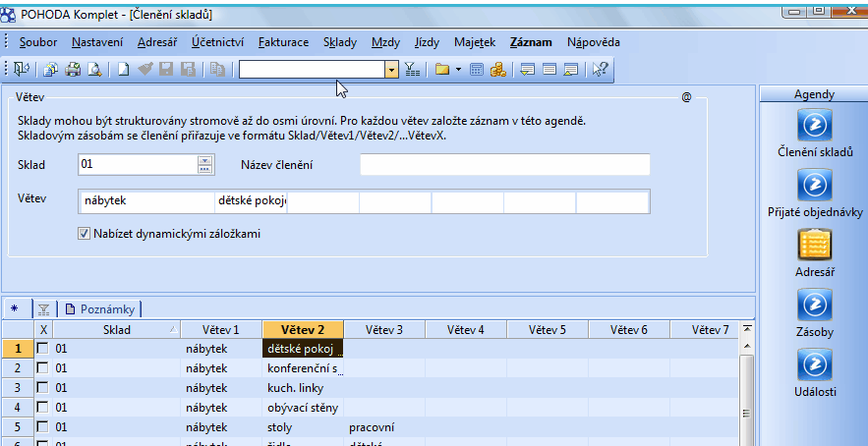Image resolution: width=868 pixels, height=446 pixels.
Task: Click the Větev 2 column header
Action: 303,330
